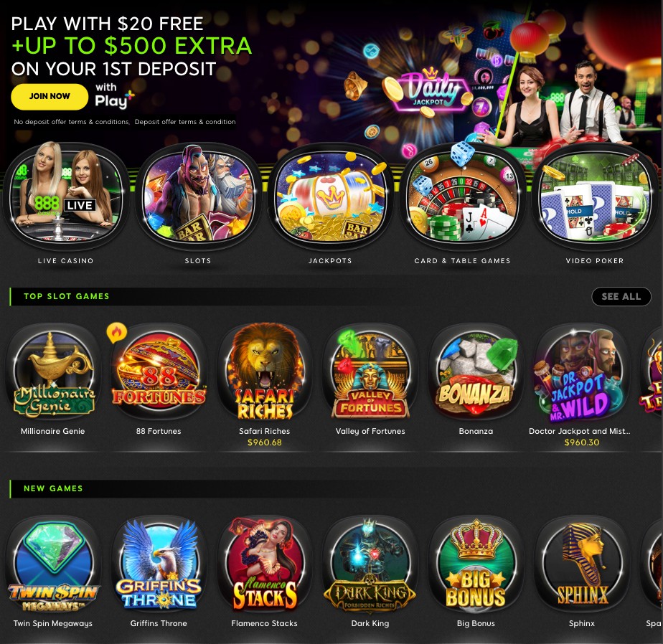Launch the Bonanza slot game
Screen dimensions: 663x644
point(476,372)
